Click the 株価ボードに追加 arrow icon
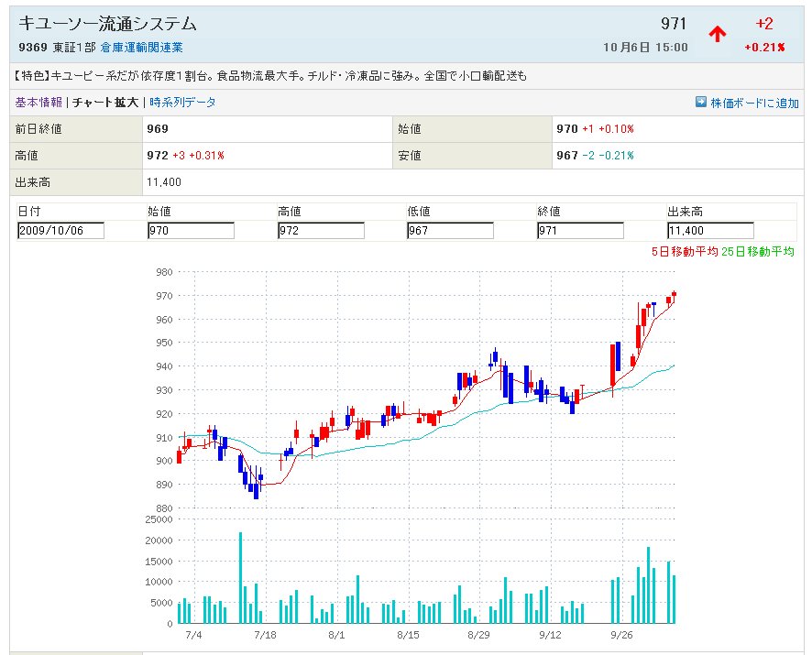The height and width of the screenshot is (655, 812). tap(700, 103)
